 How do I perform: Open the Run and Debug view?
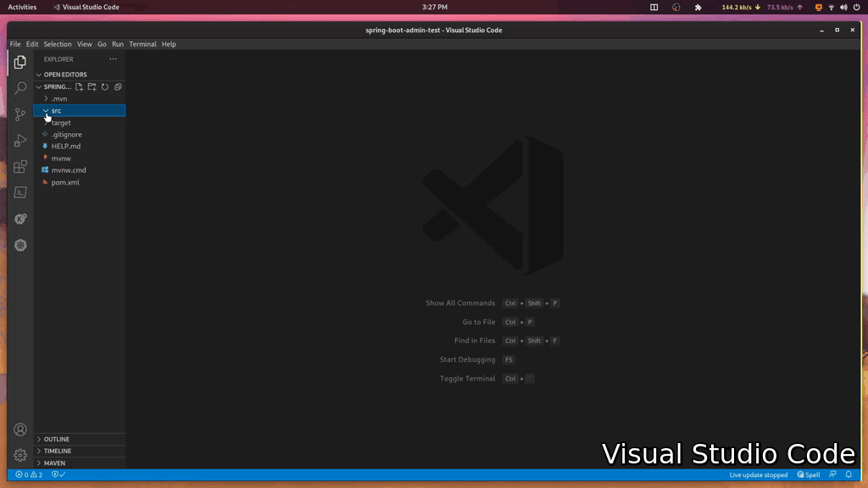[x=20, y=141]
